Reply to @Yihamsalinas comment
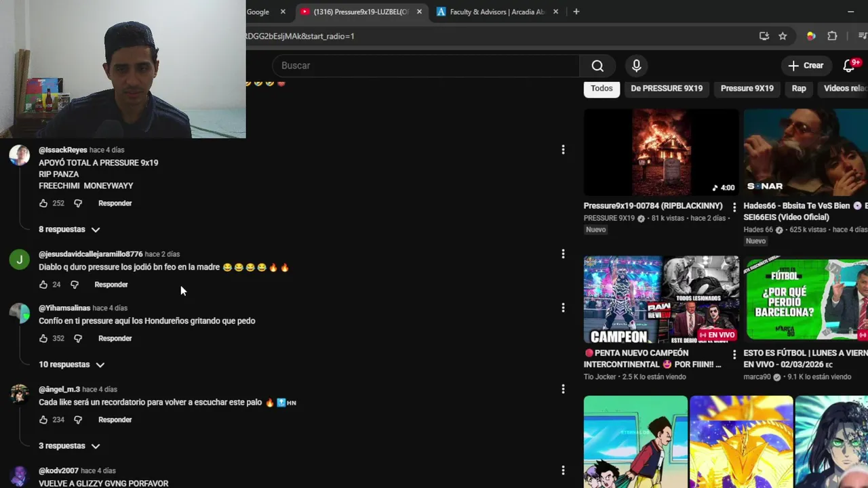Screen dimensions: 868x488 tap(115, 338)
